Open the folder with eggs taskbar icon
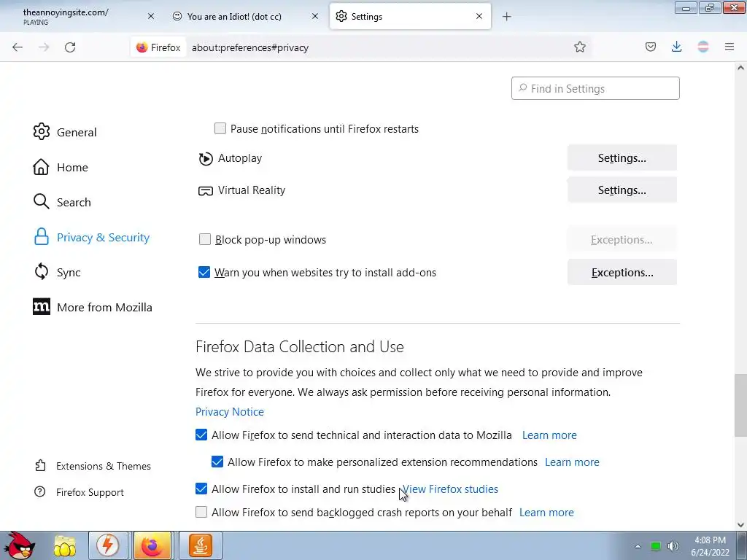The height and width of the screenshot is (560, 747). click(65, 545)
